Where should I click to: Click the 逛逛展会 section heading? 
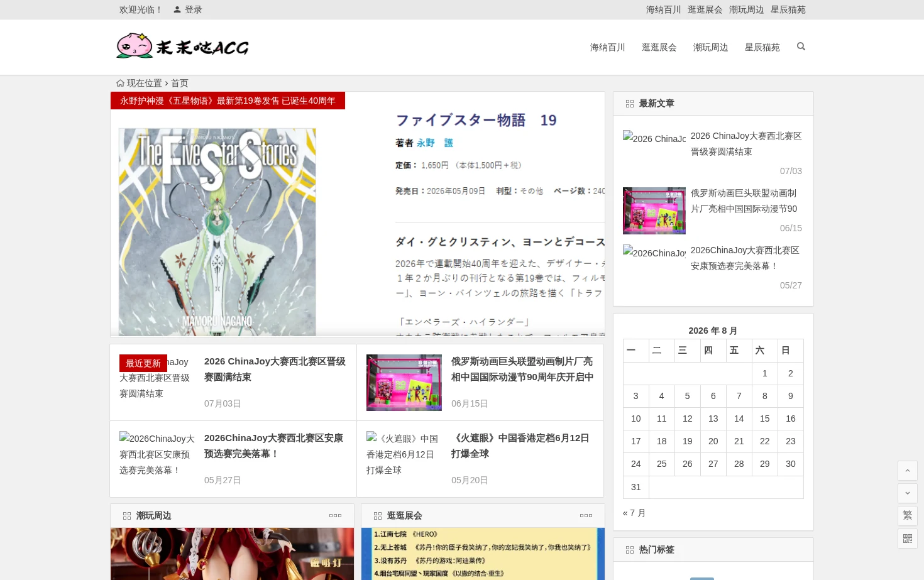405,516
